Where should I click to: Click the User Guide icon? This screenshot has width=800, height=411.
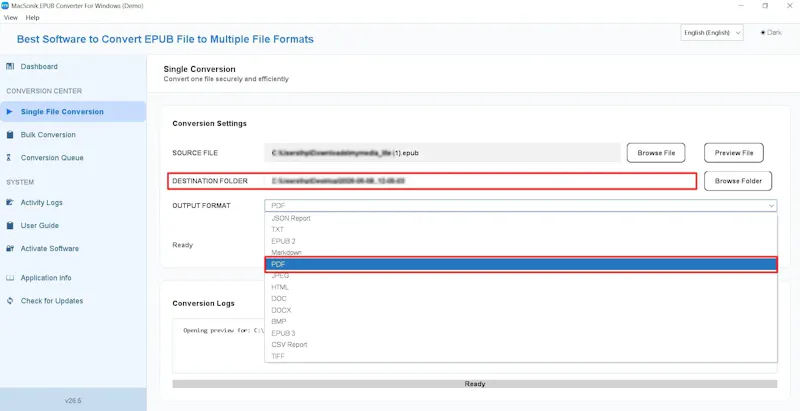click(10, 225)
